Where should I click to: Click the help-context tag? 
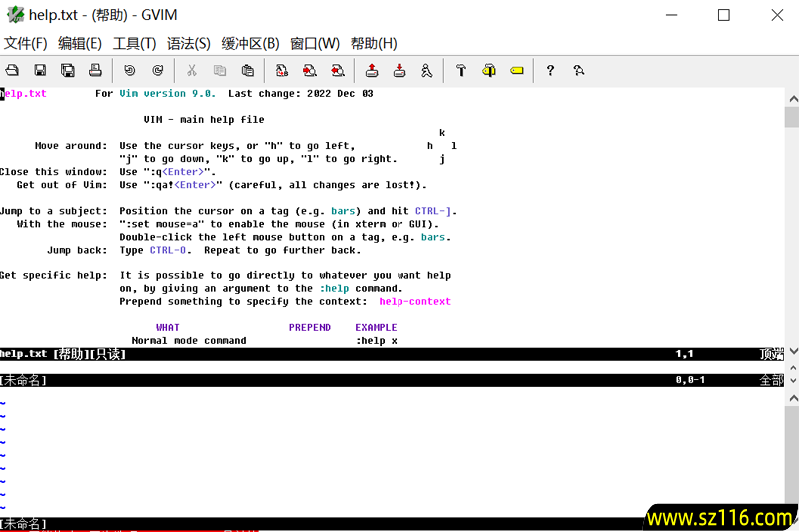414,301
